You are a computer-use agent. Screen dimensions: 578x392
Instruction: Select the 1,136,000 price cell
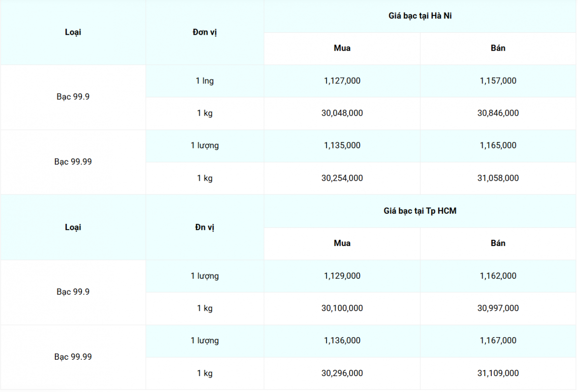[342, 340]
